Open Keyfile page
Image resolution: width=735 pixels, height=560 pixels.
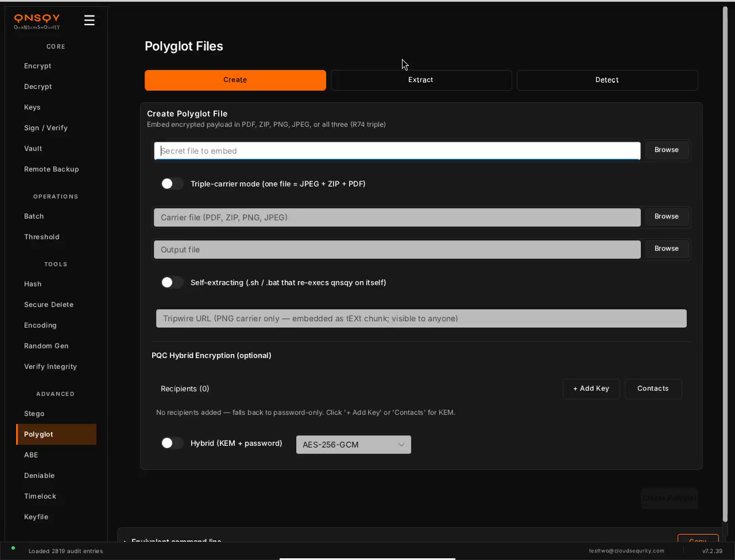(56, 517)
